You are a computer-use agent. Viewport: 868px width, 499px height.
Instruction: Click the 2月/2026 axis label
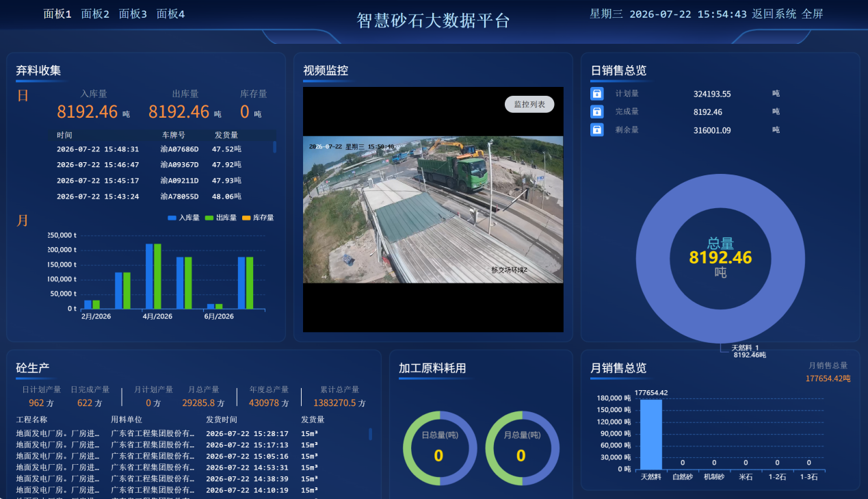tap(96, 316)
